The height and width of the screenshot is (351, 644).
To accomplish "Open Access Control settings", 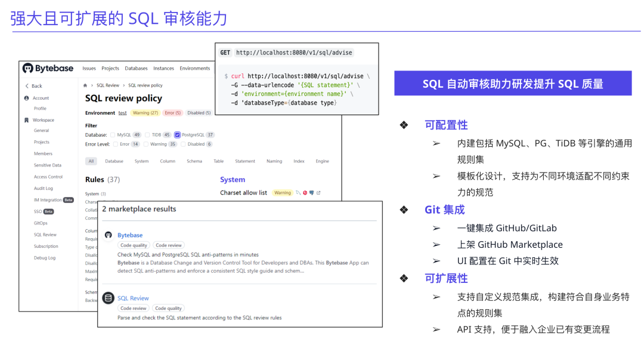I will point(48,177).
